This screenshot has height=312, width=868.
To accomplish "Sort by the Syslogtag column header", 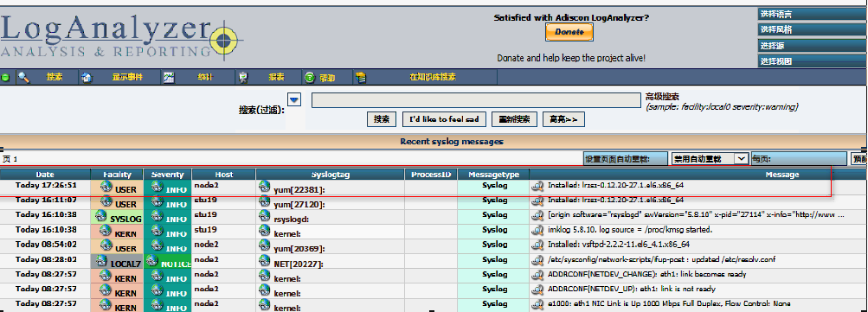I will [330, 175].
